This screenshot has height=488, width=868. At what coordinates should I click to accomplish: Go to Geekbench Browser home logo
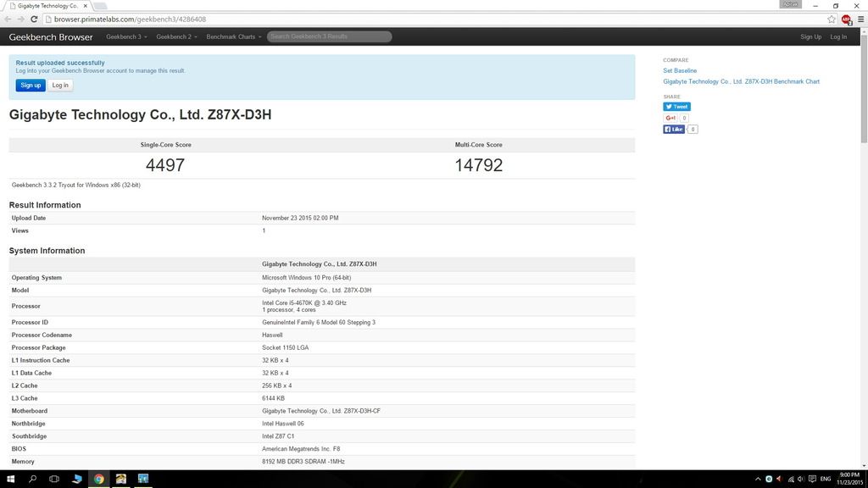coord(51,37)
